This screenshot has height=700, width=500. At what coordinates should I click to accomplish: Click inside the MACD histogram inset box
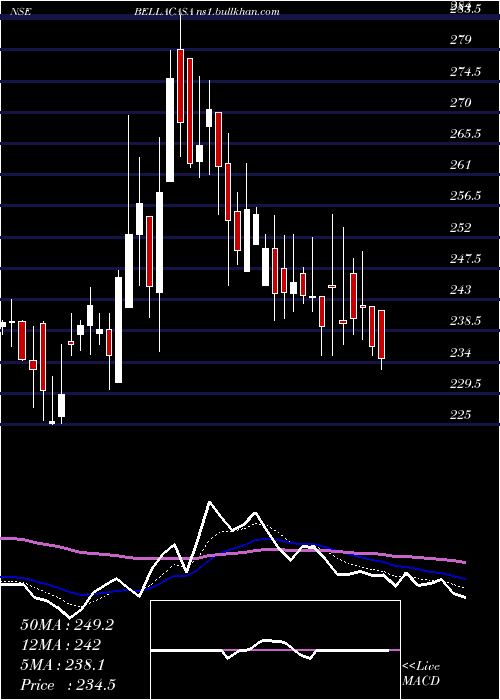tap(275, 650)
